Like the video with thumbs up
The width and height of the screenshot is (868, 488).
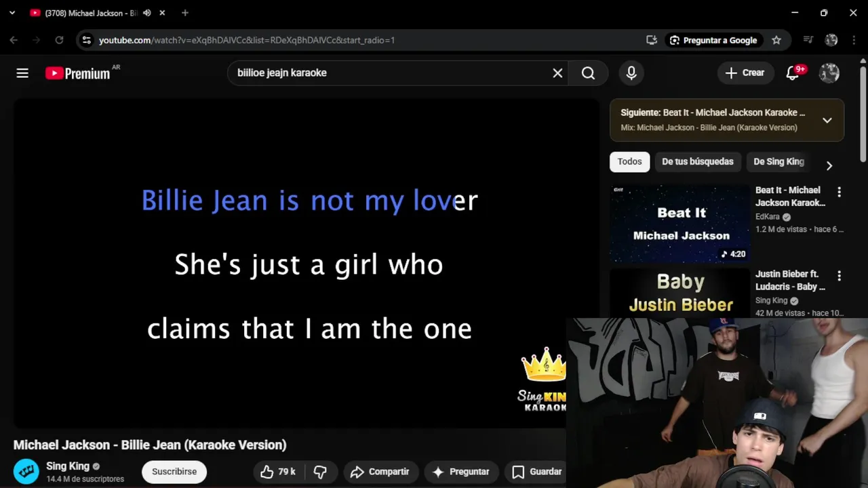tap(278, 472)
